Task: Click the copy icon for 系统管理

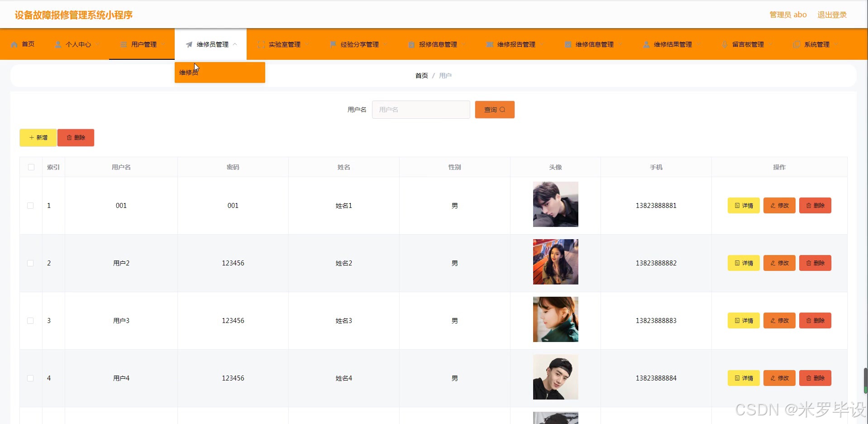Action: pyautogui.click(x=796, y=44)
